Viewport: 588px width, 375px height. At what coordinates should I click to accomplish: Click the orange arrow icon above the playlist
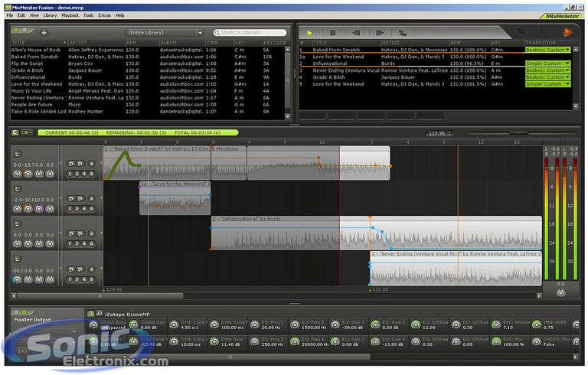[x=567, y=32]
